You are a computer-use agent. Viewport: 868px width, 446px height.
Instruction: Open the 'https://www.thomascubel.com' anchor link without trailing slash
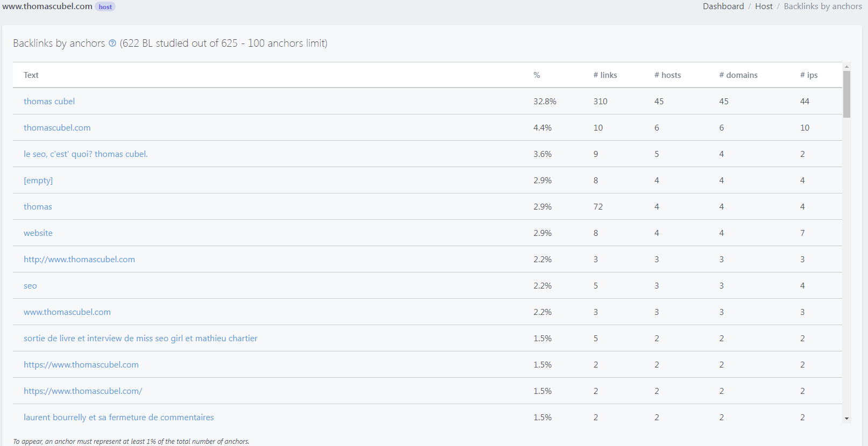(81, 365)
